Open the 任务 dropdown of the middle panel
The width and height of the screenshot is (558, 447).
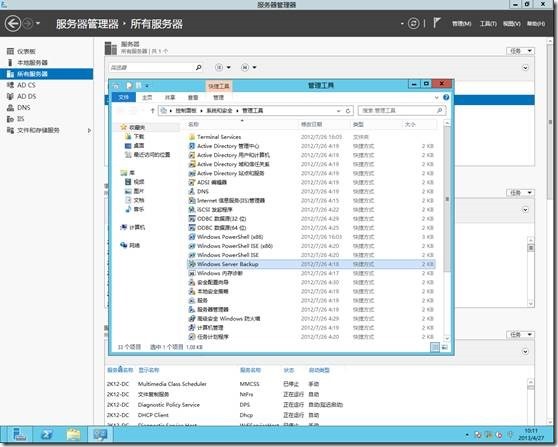click(x=521, y=193)
